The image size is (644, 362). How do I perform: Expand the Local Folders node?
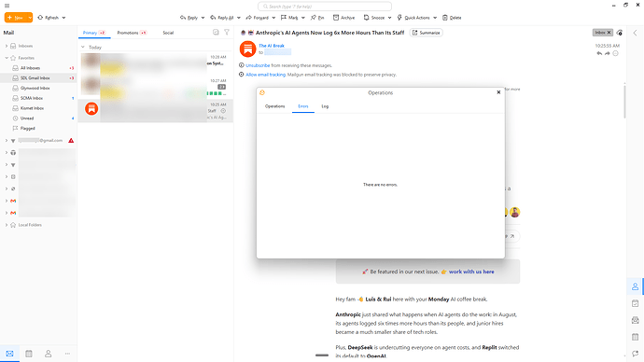[7, 225]
